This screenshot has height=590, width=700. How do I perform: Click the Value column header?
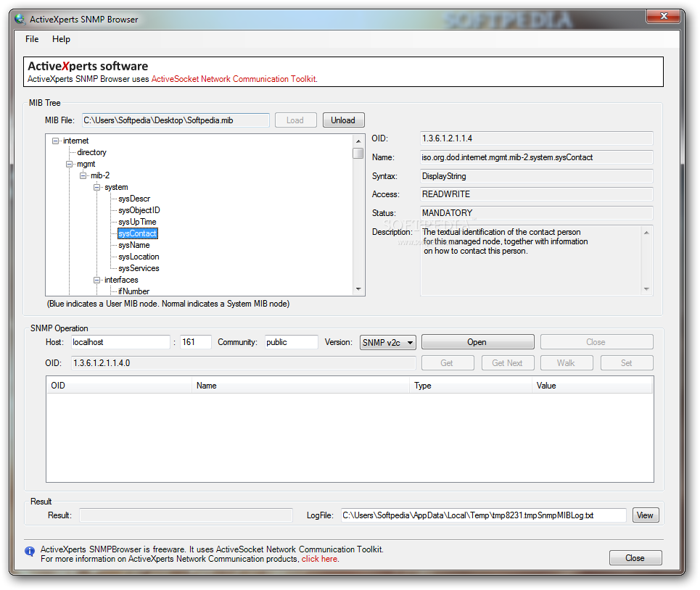592,386
